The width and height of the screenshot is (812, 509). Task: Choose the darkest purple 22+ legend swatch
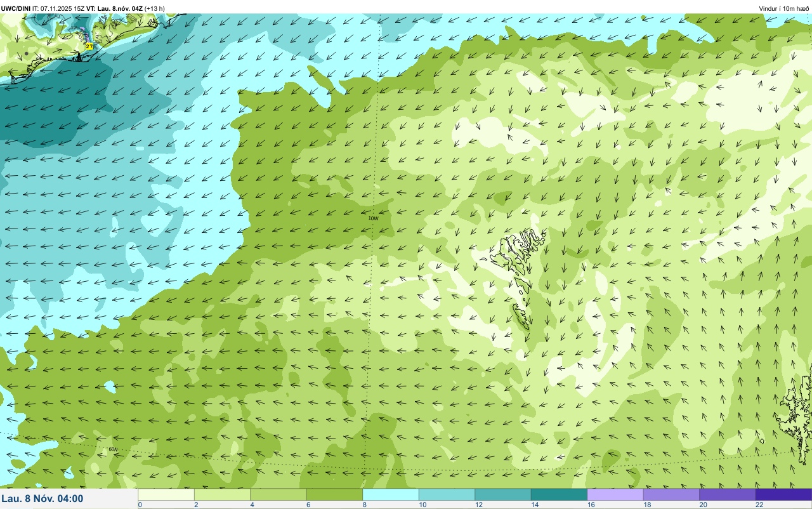click(783, 494)
